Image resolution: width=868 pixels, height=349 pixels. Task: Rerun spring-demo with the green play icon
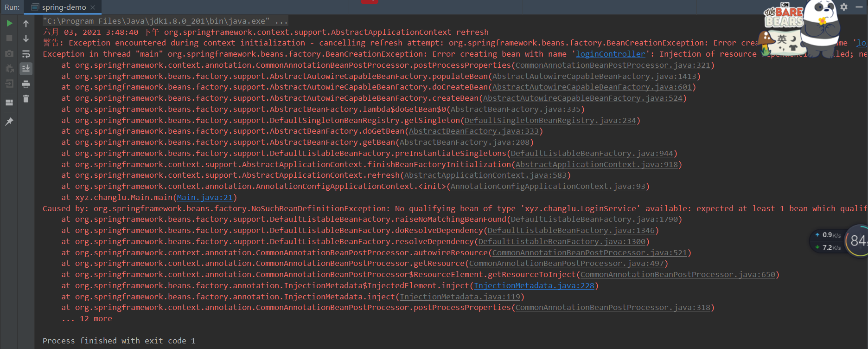click(x=9, y=23)
